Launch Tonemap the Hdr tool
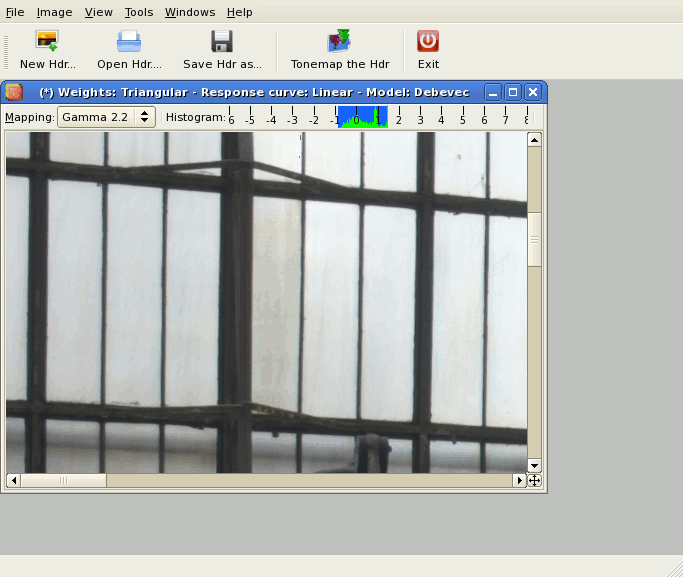 pyautogui.click(x=339, y=42)
